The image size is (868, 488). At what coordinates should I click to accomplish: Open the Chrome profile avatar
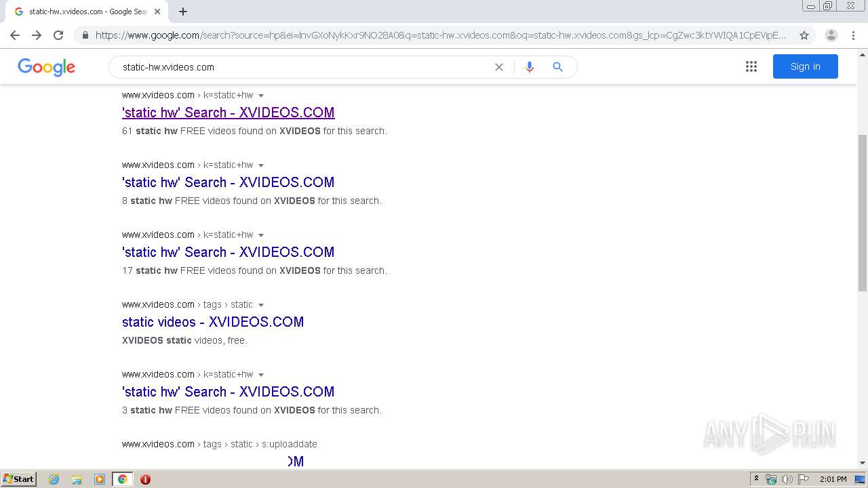click(831, 35)
